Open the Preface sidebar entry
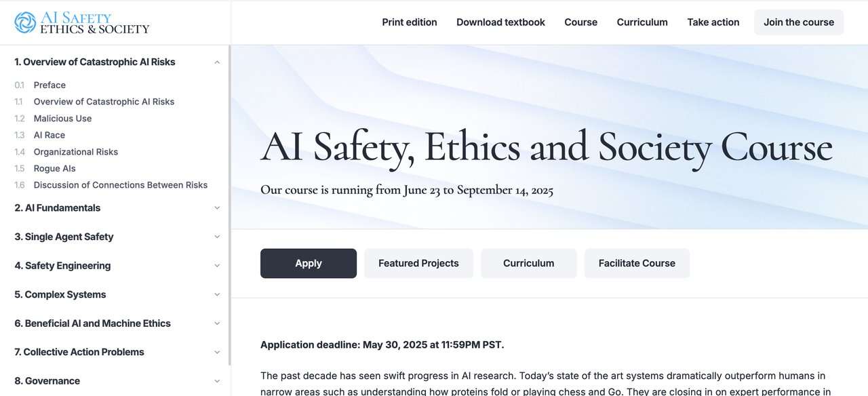Viewport: 868px width, 396px height. click(50, 85)
